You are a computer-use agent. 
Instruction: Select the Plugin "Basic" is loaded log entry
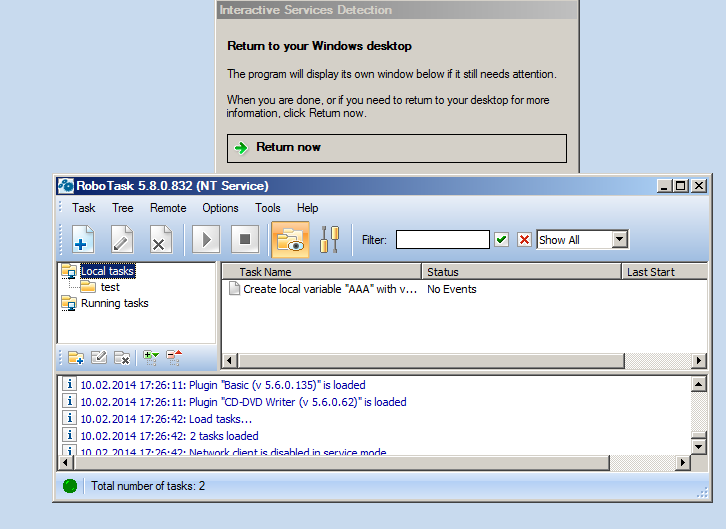223,385
